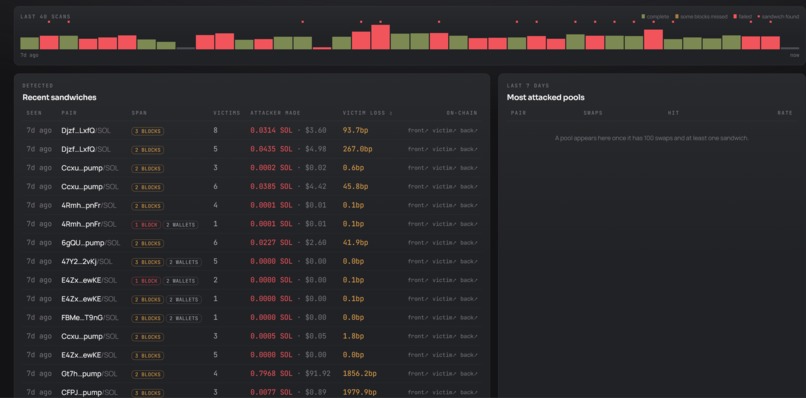This screenshot has width=806, height=398.
Task: Click the Span column header
Action: [x=139, y=113]
